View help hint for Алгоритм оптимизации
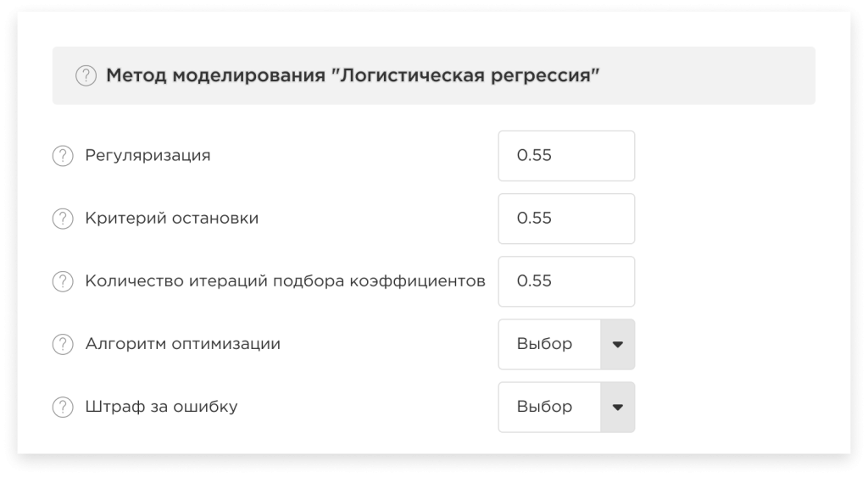The width and height of the screenshot is (868, 477). tap(63, 344)
